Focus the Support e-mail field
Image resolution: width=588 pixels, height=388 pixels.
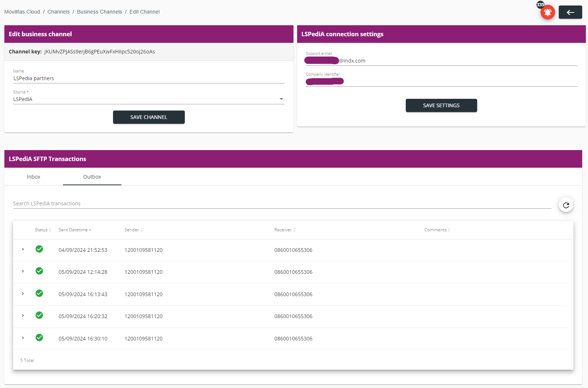(441, 61)
